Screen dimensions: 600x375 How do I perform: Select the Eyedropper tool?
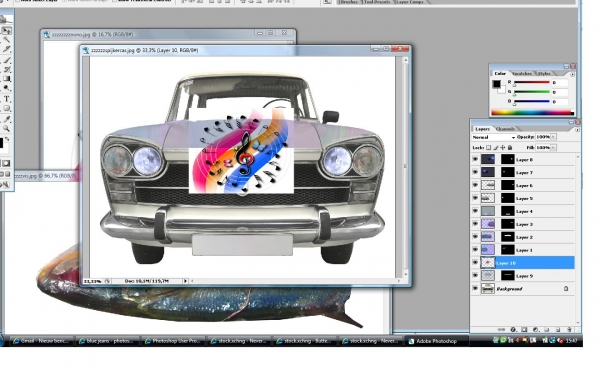tap(7, 120)
